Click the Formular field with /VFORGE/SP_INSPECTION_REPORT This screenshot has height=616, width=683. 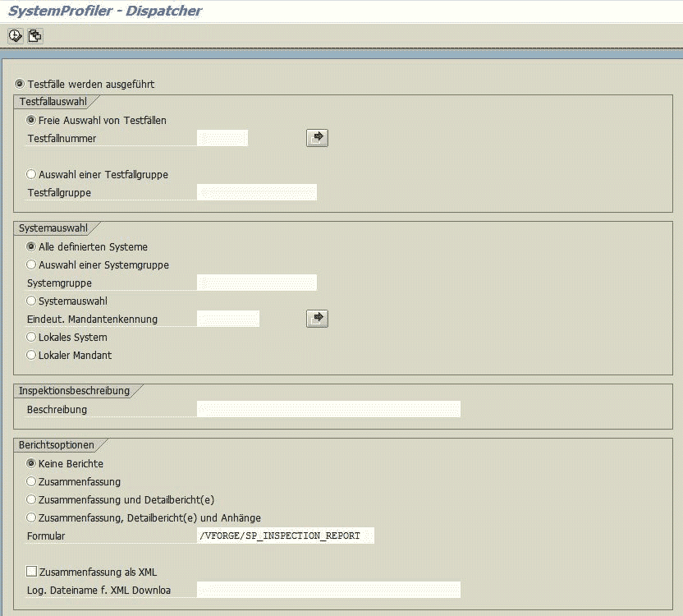click(286, 536)
